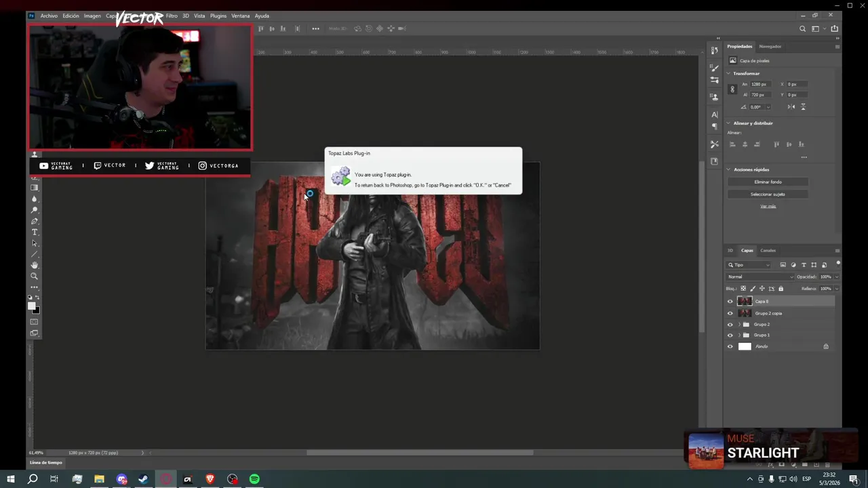Viewport: 868px width, 488px height.
Task: Select the Pen tool
Action: (x=35, y=221)
